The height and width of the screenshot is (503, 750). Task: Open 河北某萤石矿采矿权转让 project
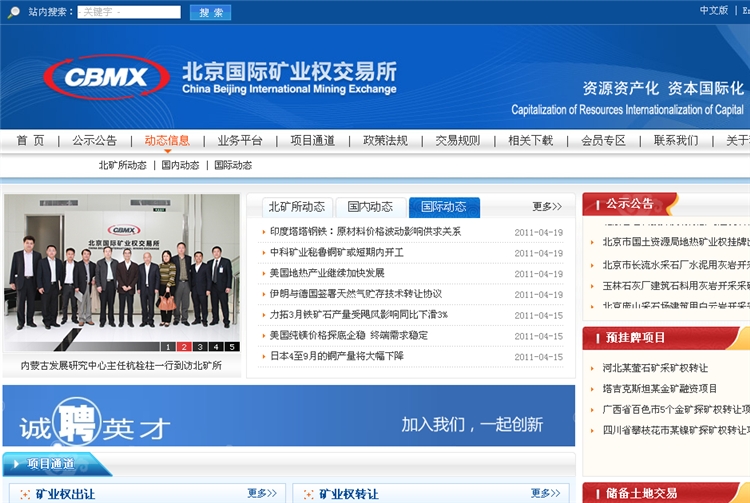pos(655,368)
